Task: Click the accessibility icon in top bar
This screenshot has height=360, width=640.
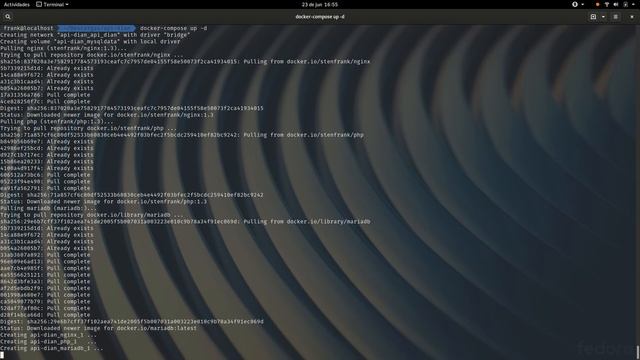Action: (x=575, y=4)
